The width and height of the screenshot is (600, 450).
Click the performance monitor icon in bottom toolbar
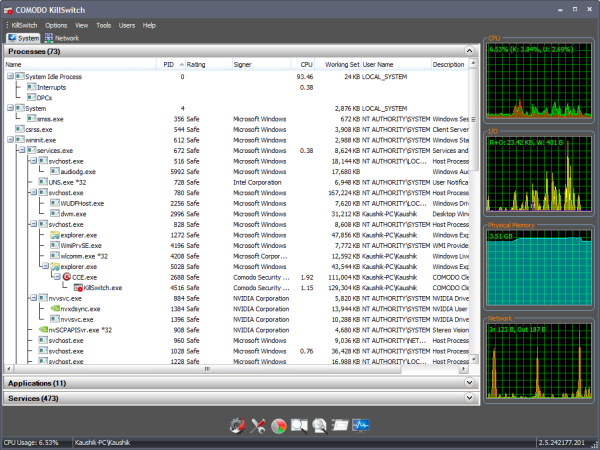click(361, 424)
